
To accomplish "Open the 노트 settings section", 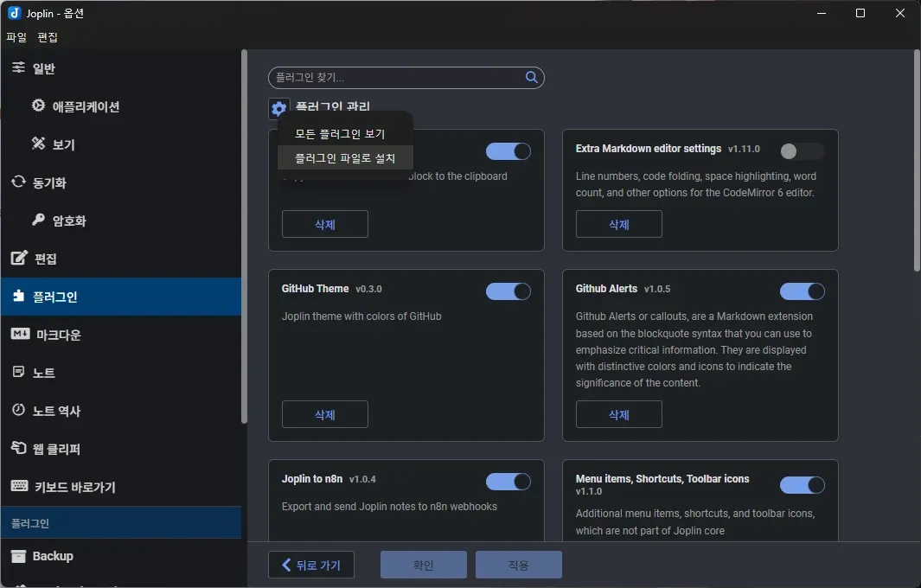I will 120,373.
